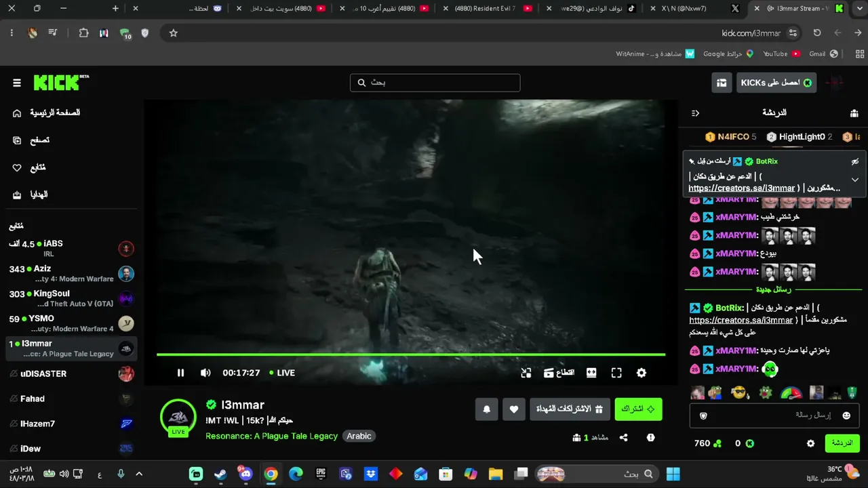Report the stream with the exclamation icon
Image resolution: width=868 pixels, height=488 pixels.
click(650, 438)
